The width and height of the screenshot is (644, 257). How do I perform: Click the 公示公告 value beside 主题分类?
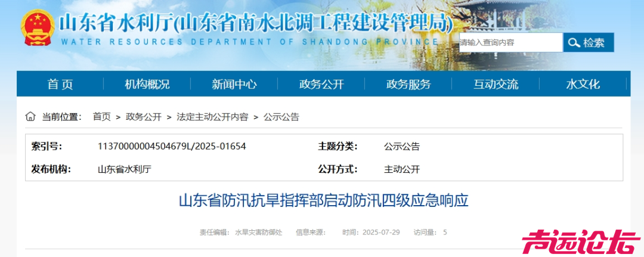click(x=402, y=146)
